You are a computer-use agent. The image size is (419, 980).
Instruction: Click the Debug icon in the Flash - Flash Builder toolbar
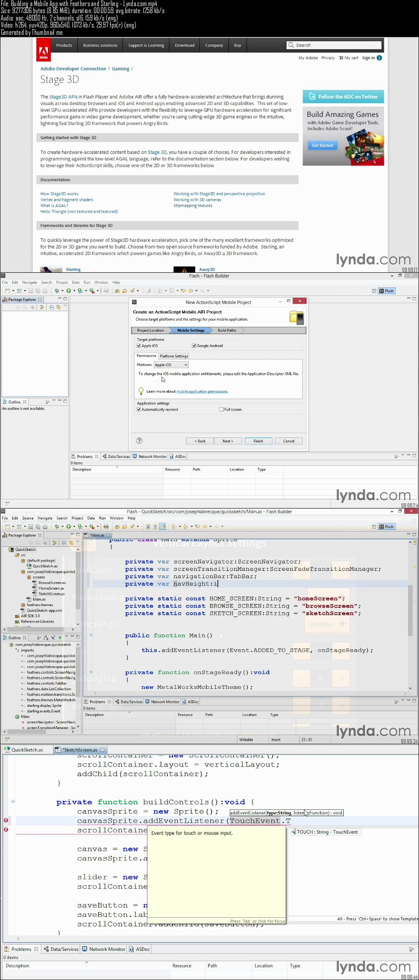[57, 291]
